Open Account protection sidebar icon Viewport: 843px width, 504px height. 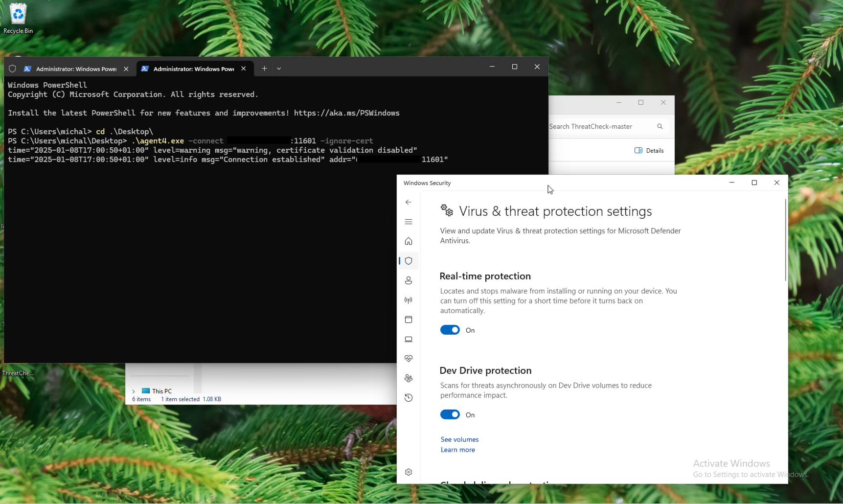click(409, 280)
